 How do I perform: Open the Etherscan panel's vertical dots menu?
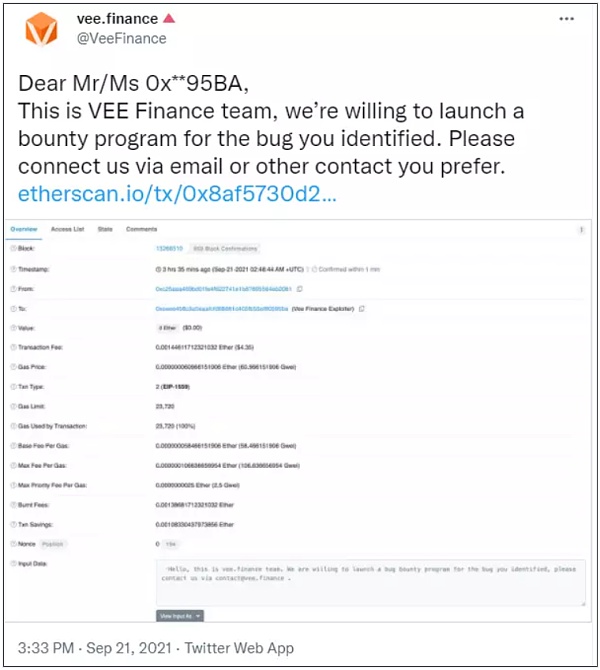tap(582, 229)
